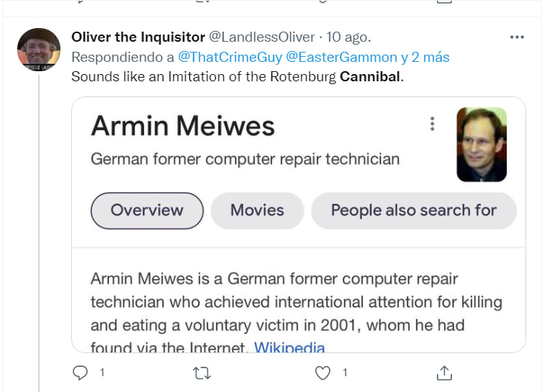Switch to the Movies tab
The image size is (547, 392).
coord(257,211)
